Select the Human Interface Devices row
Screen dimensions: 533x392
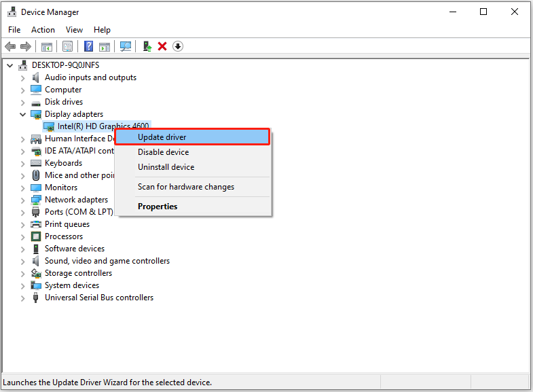point(79,139)
